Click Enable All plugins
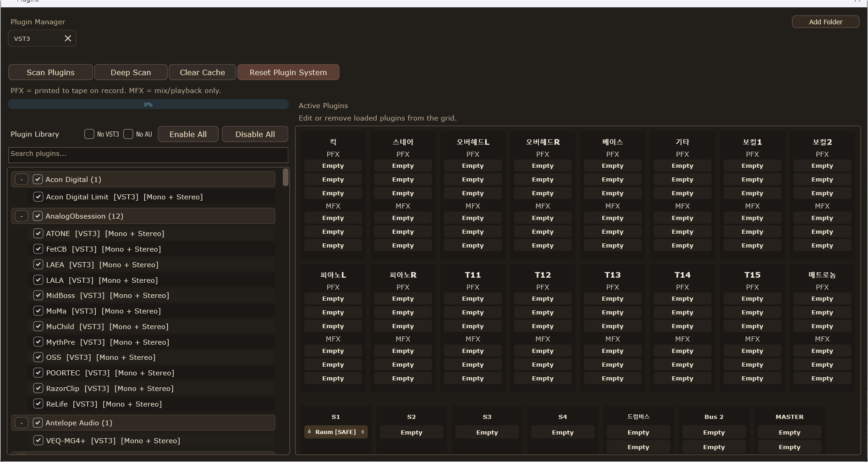 (188, 134)
